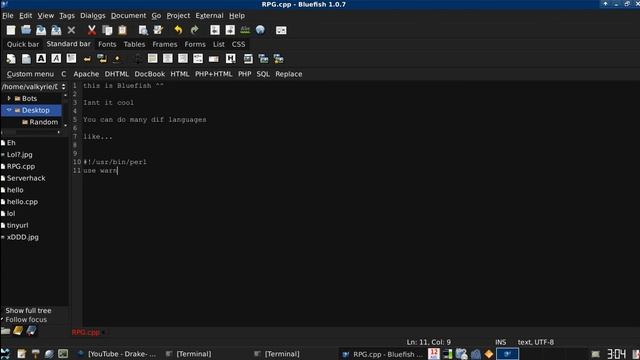Open the PHP+HTML custom menu
Screen dimensions: 640x360
click(213, 74)
